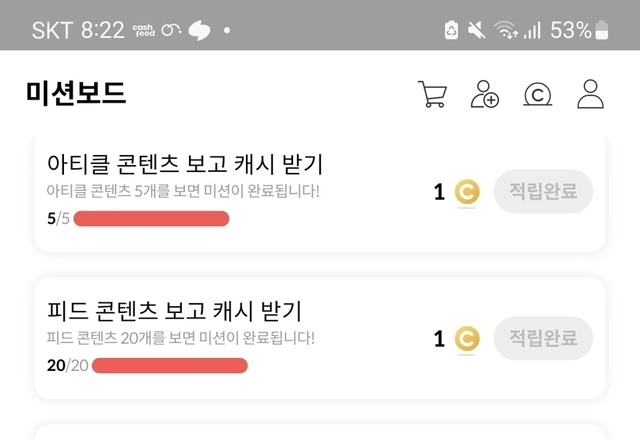The width and height of the screenshot is (640, 440).
Task: Tap the 8:22 clock in status bar
Action: [x=103, y=31]
